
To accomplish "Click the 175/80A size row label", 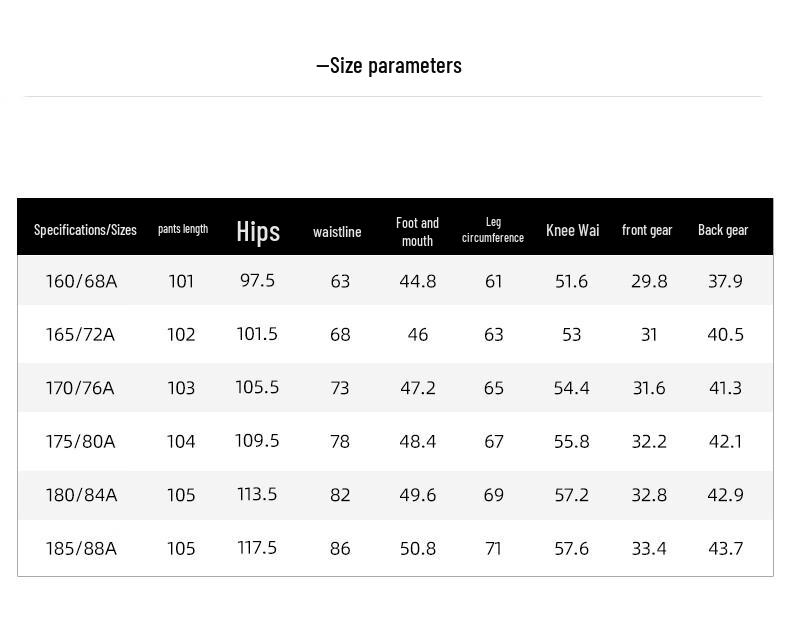I will coord(80,442).
